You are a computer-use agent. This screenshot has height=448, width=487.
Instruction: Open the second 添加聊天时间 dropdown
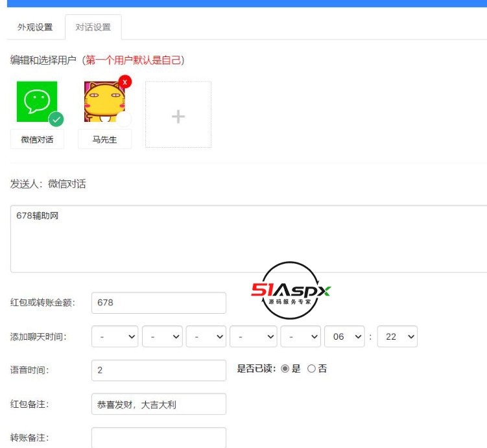point(162,336)
